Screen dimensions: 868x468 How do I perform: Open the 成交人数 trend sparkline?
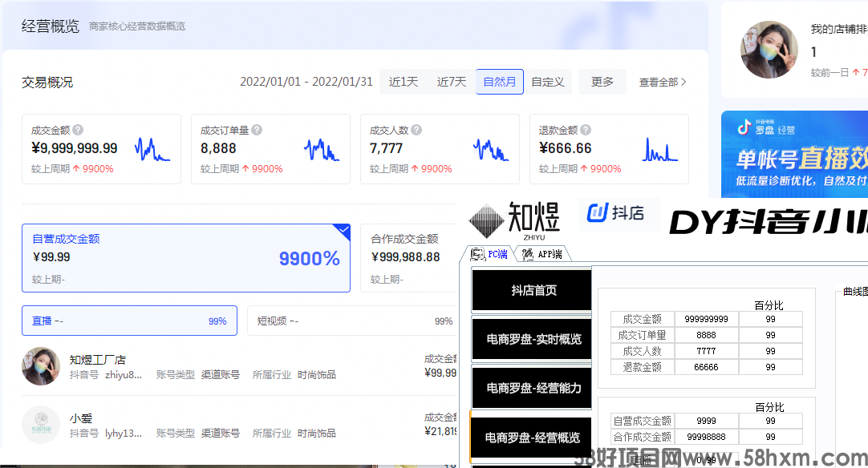pos(490,149)
